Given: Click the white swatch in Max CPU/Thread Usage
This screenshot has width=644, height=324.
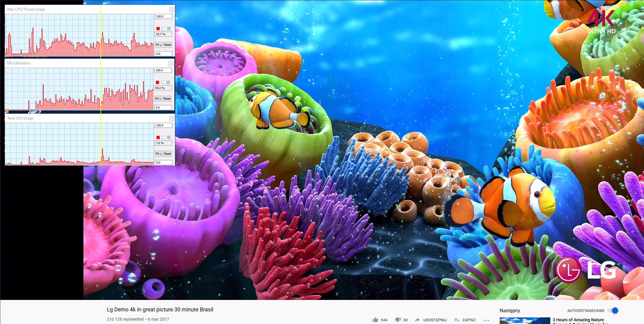Looking at the screenshot, I should coord(163,29).
